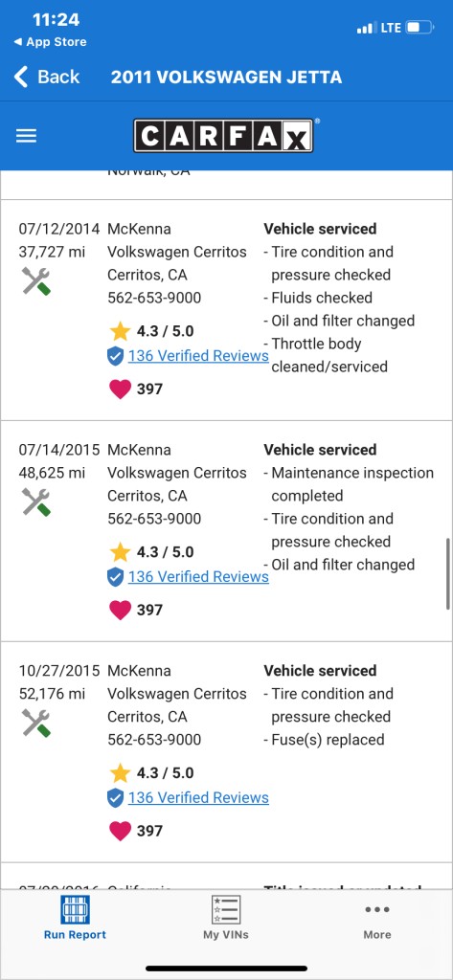This screenshot has width=453, height=980.
Task: Open the More tab
Action: click(x=377, y=921)
